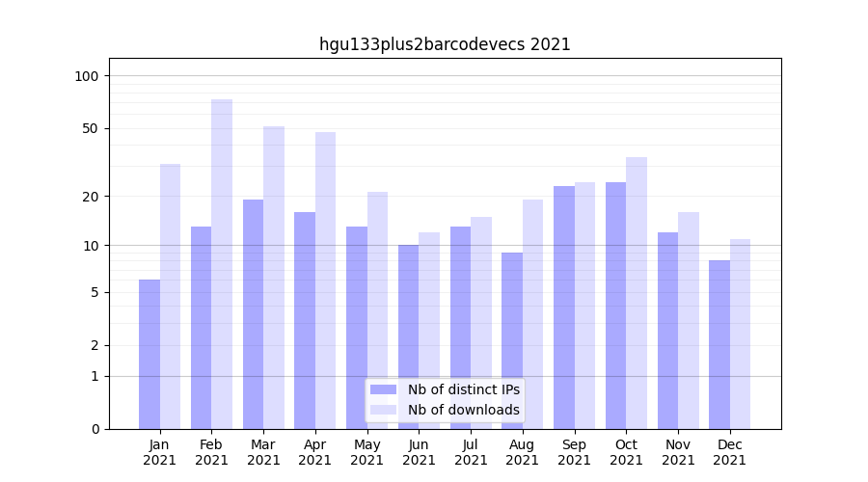The image size is (868, 482).
Task: Click the y-axis tick label 50
Action: [x=90, y=129]
